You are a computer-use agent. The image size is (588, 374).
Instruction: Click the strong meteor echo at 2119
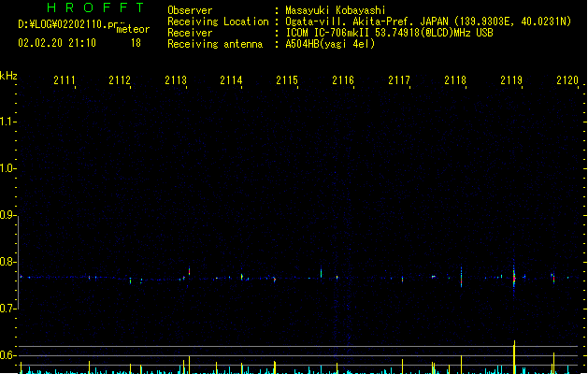pyautogui.click(x=514, y=278)
